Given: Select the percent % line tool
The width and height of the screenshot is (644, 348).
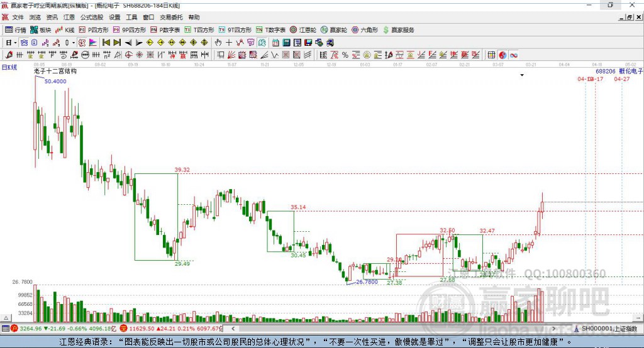Looking at the screenshot, I should tap(345, 55).
